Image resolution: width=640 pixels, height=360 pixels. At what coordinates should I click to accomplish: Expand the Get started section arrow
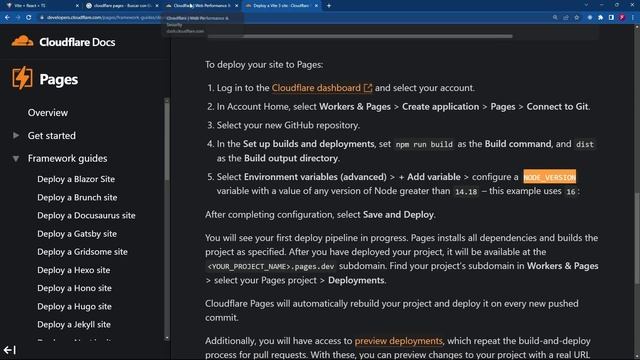pyautogui.click(x=16, y=135)
